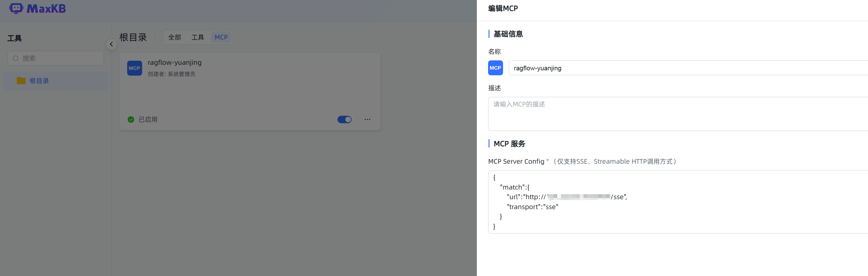Toggle the ragflow-yuanjing enabled switch
Image resolution: width=868 pixels, height=276 pixels.
[x=344, y=119]
